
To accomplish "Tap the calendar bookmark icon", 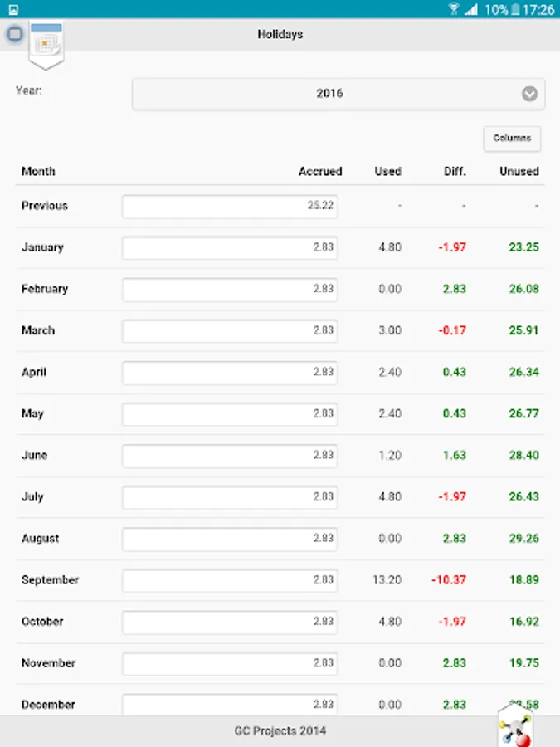I will [x=46, y=43].
